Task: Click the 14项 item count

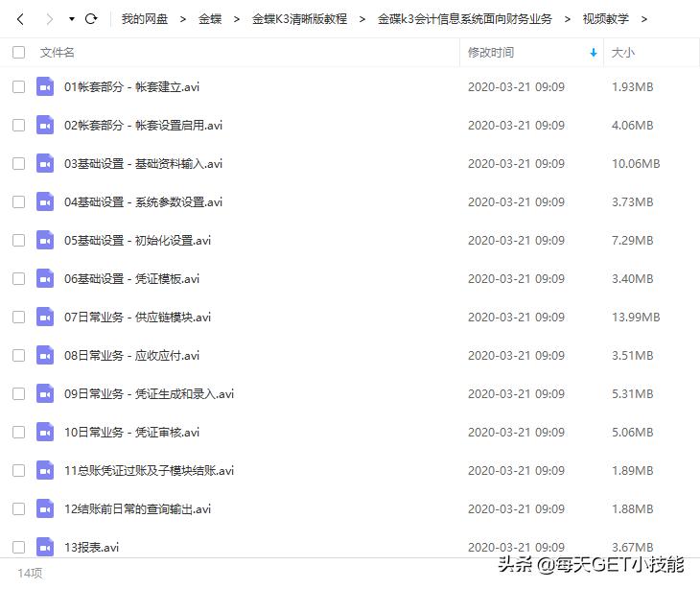Action: [x=31, y=573]
